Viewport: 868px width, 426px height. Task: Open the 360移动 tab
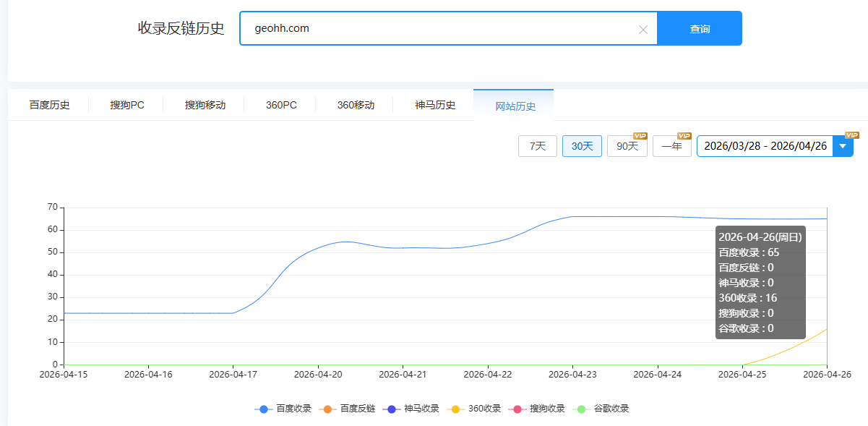pos(356,105)
